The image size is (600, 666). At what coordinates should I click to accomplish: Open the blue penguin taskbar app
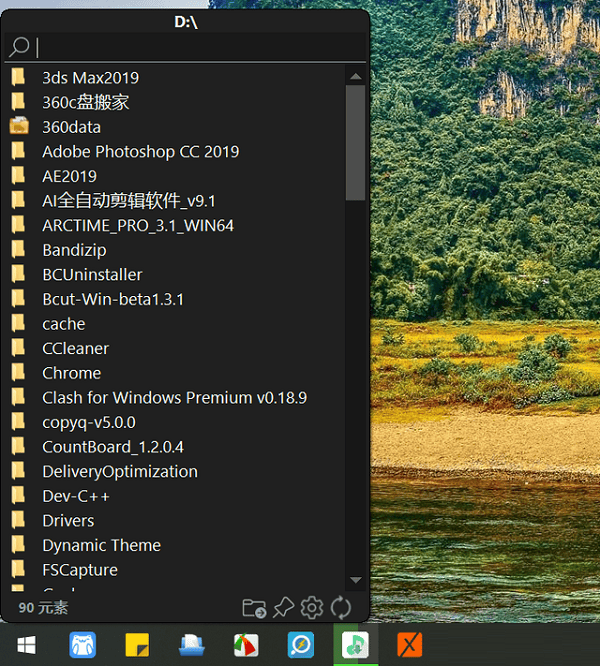[82, 645]
